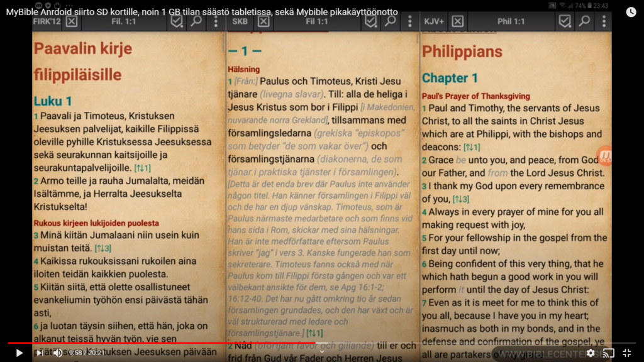644x362 pixels.
Task: Click 'Rukous kirjeen lukijoiden puolesta' subheading
Action: [x=96, y=223]
